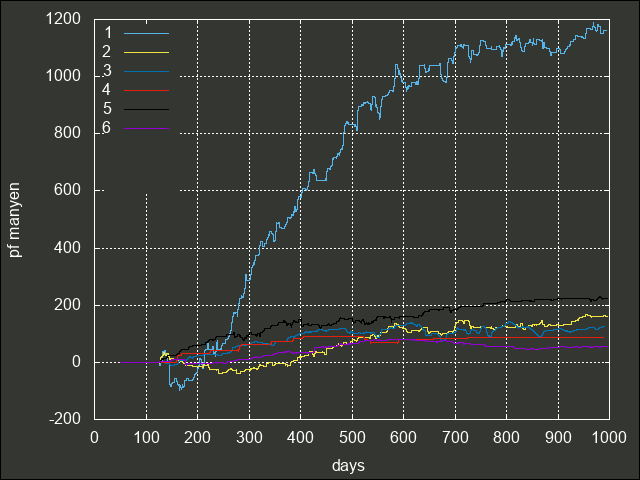Click legend label '5'
The height and width of the screenshot is (480, 640).
(x=107, y=109)
